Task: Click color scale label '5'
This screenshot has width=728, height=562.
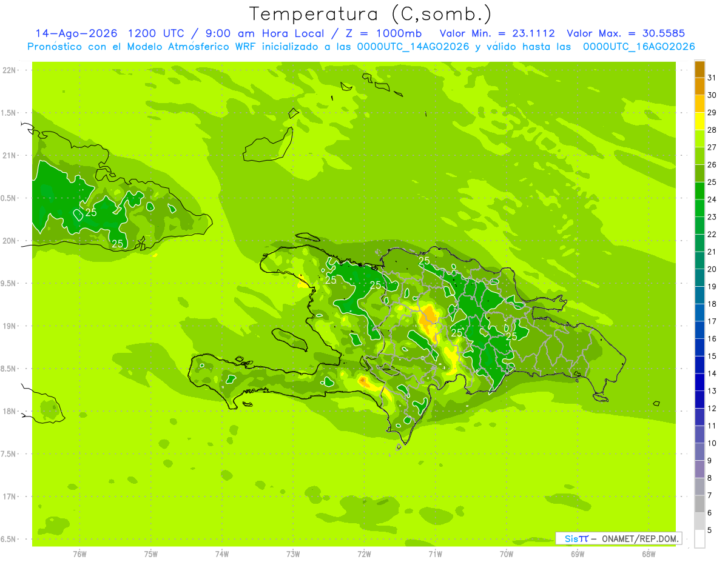Action: [710, 530]
